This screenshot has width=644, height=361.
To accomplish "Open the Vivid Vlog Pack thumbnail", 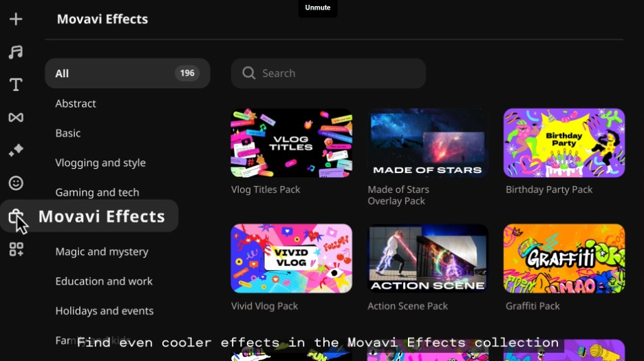I will coord(291,258).
